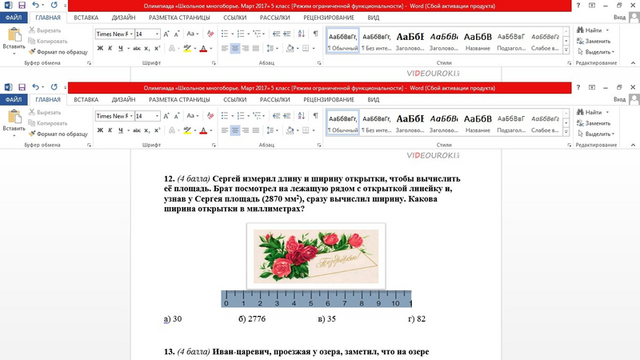Viewport: 640px width, 360px height.
Task: Click the answer option "г) 82"
Action: [417, 319]
